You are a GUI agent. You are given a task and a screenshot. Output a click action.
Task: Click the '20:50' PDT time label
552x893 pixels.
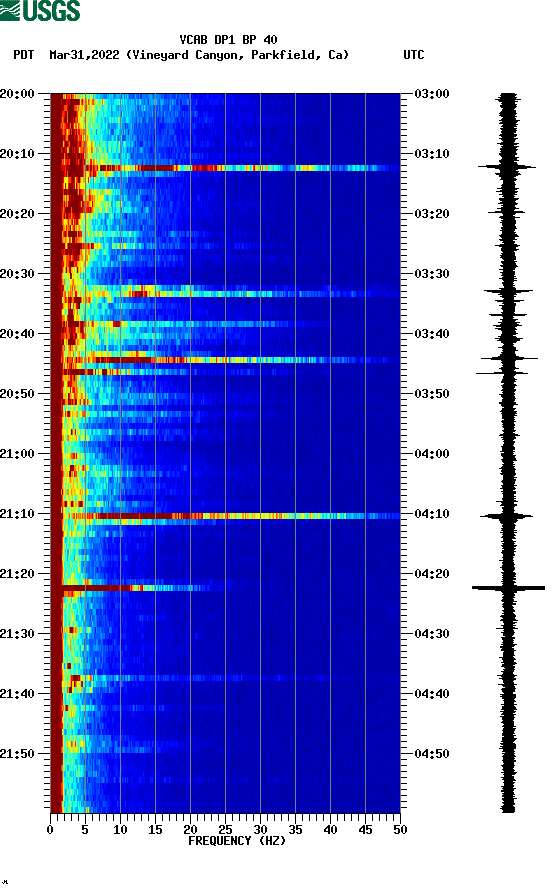(x=17, y=394)
